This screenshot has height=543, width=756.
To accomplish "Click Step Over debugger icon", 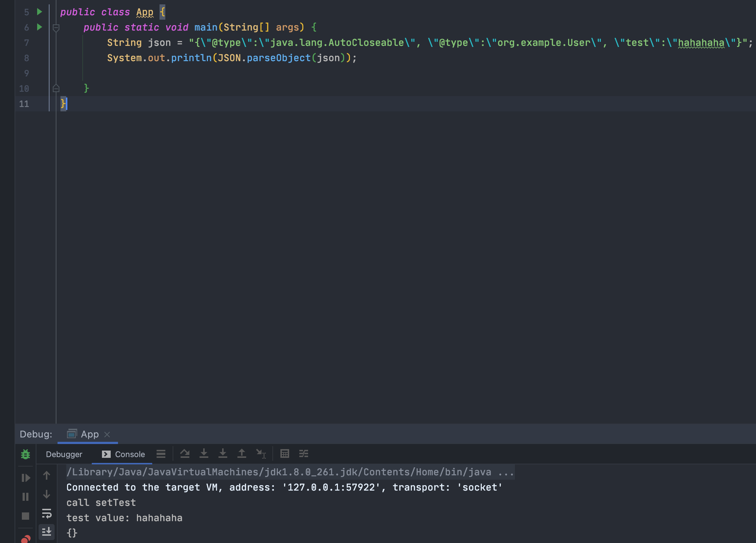I will [x=185, y=453].
